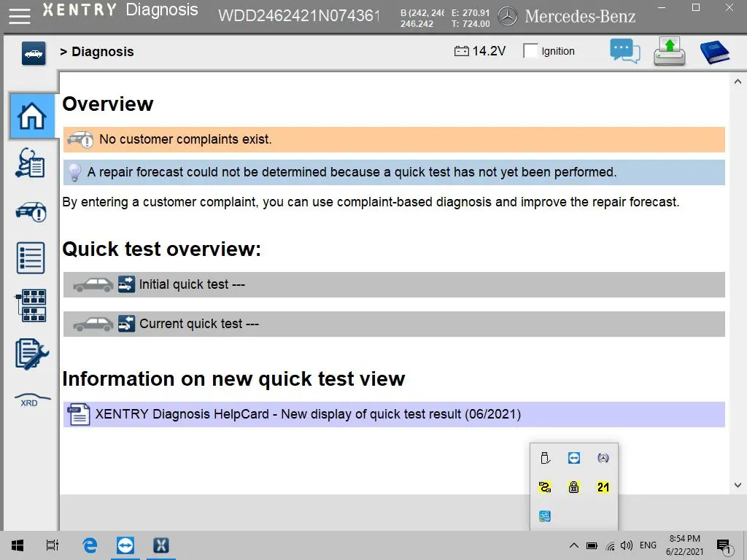This screenshot has width=747, height=560.
Task: Open Task View on the taskbar
Action: (53, 545)
